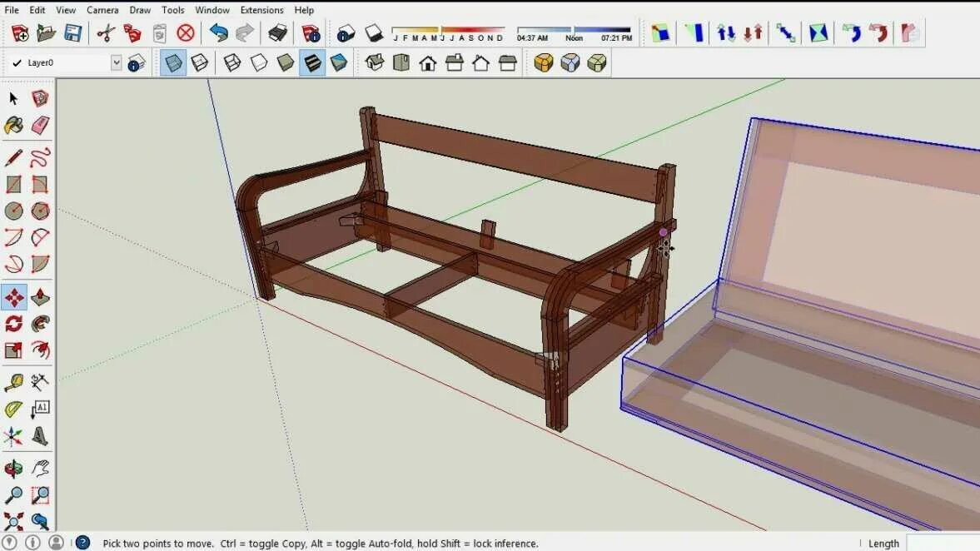Activate the pink Eraser tool
The height and width of the screenshot is (551, 980).
coord(40,126)
